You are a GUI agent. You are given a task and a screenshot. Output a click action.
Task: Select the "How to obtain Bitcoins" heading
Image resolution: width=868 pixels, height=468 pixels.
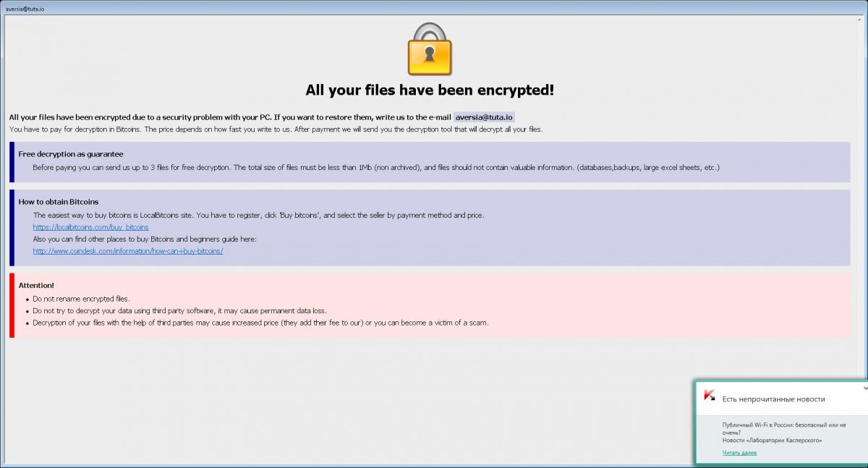pos(59,202)
